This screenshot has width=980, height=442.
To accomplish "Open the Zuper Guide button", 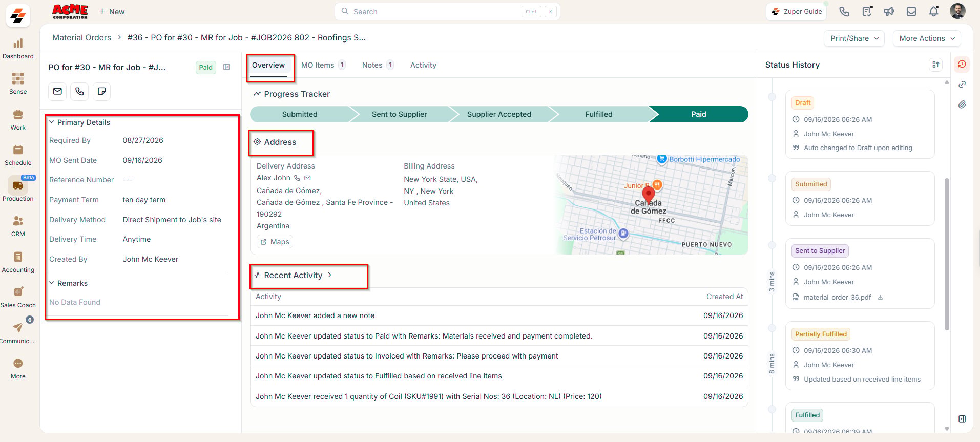I will (x=797, y=11).
